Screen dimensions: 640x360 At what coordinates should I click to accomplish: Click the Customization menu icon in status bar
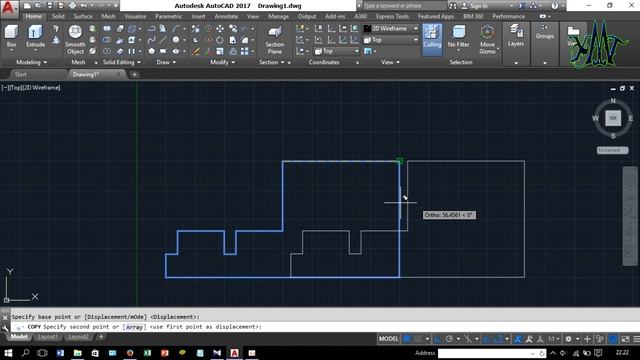[x=636, y=339]
